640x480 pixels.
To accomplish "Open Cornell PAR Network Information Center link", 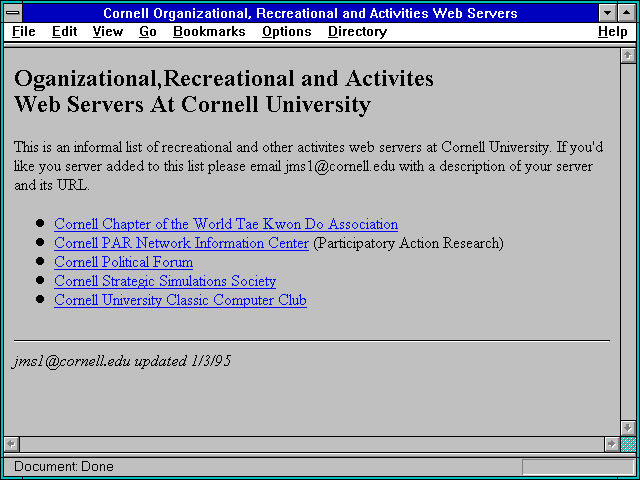I will [x=181, y=243].
